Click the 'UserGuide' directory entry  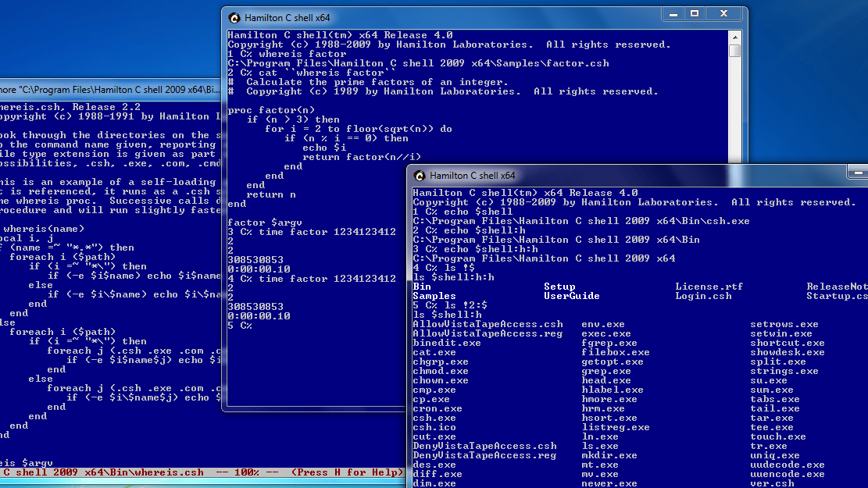click(x=571, y=296)
